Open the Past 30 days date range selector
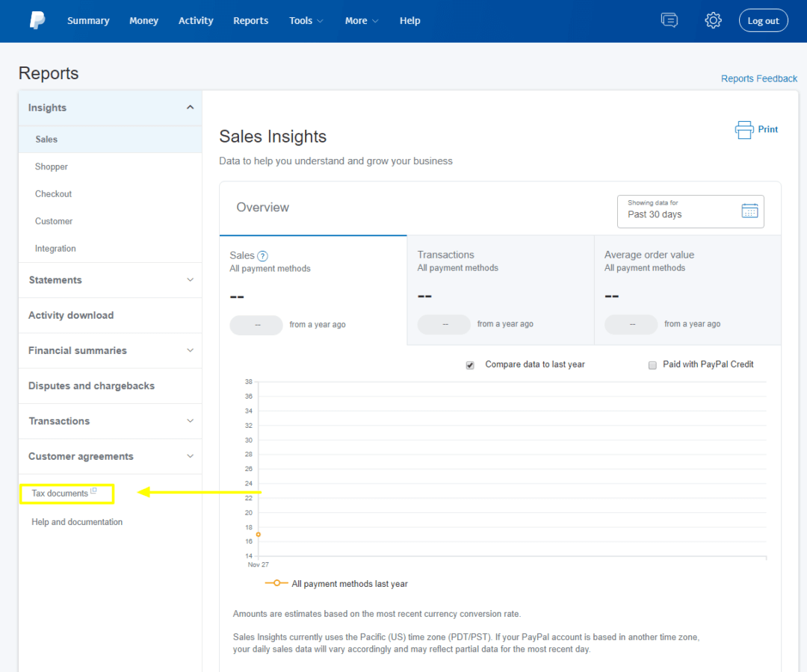Screen dimensions: 807x672 pos(690,211)
